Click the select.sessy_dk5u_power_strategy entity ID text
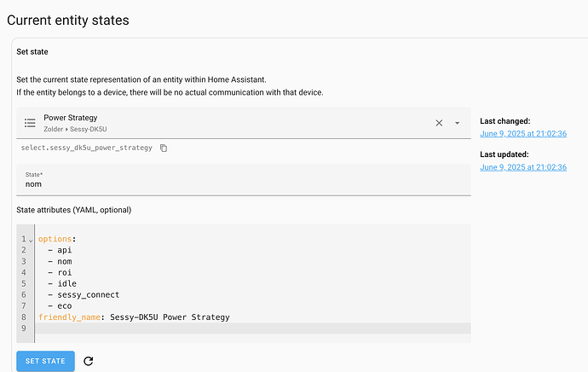 [87, 148]
